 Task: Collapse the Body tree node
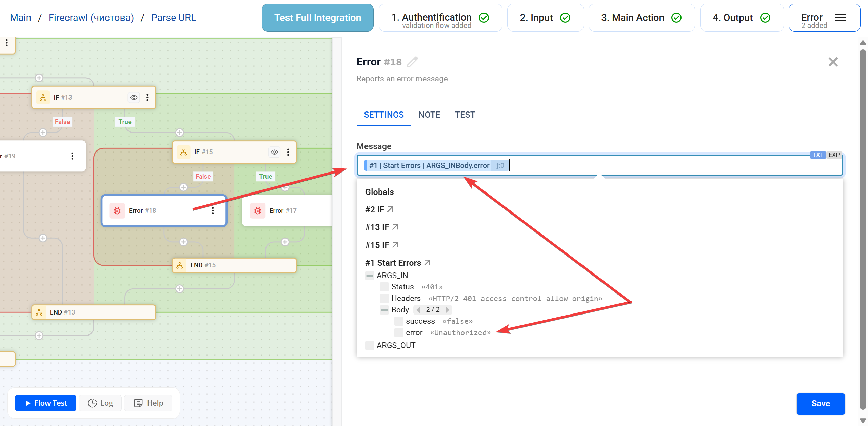click(384, 310)
